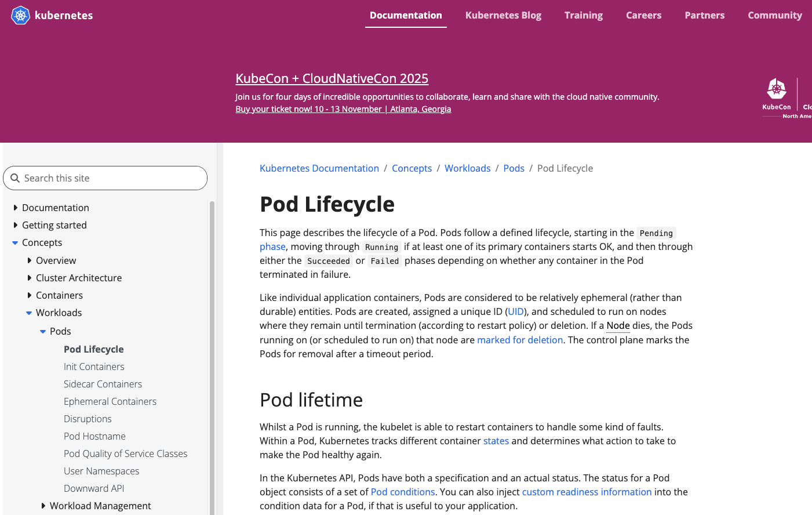Focus the Search this site field
This screenshot has height=515, width=812.
click(105, 178)
